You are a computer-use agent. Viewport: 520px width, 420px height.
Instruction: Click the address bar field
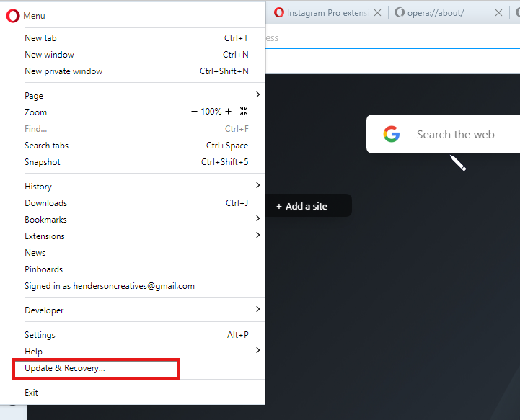point(392,38)
